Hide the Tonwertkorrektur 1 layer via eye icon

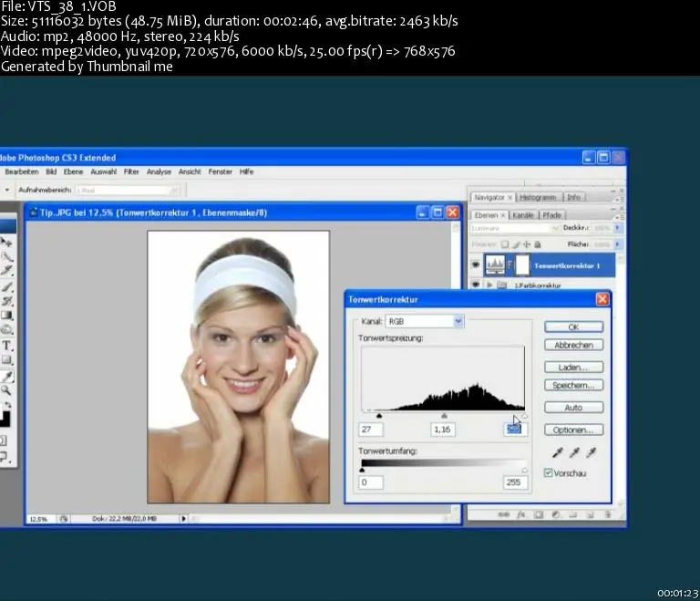476,265
